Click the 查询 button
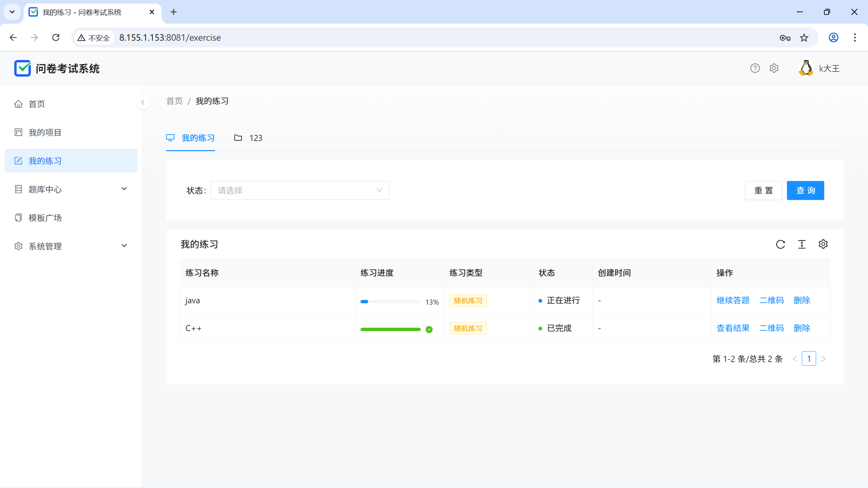This screenshot has width=868, height=488. pos(805,190)
